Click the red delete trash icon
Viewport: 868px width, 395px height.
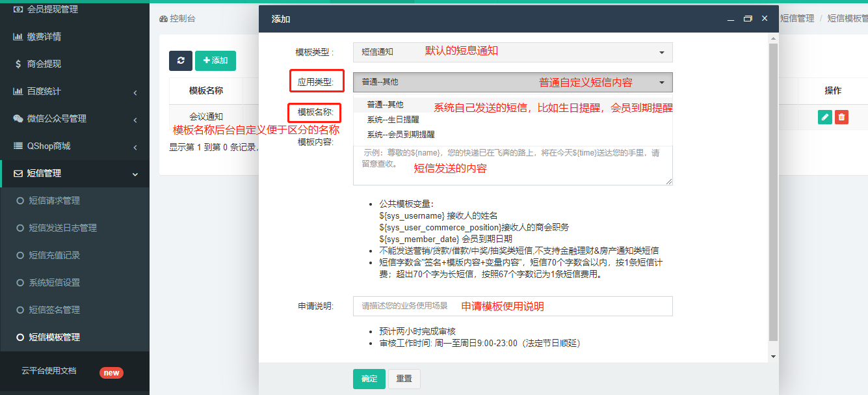tap(841, 117)
